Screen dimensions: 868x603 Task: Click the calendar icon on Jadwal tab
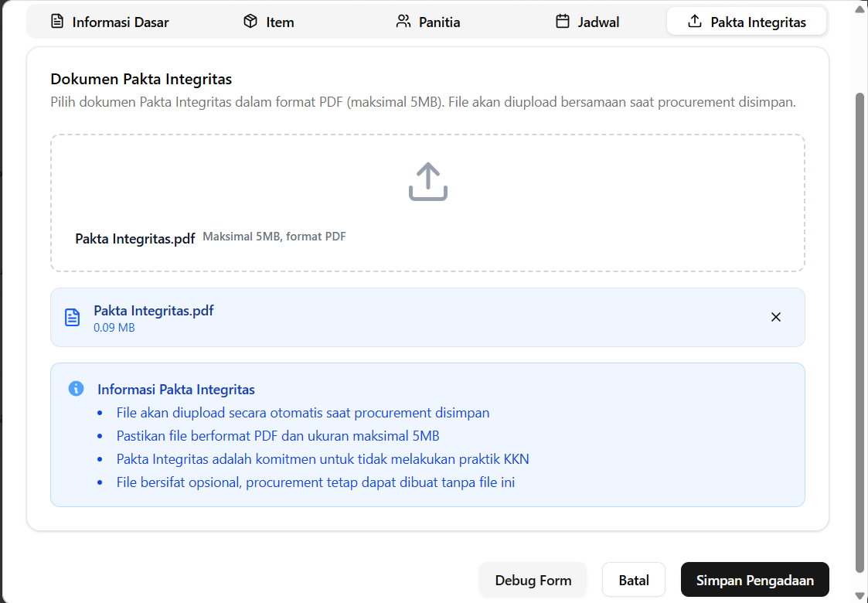tap(563, 22)
